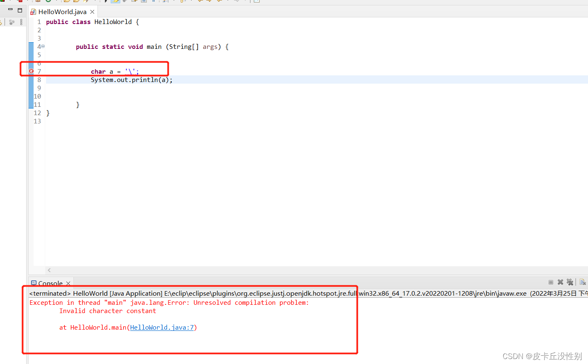Click the char a = '\'; statement
Screen dimensions: 588x364
tap(115, 71)
